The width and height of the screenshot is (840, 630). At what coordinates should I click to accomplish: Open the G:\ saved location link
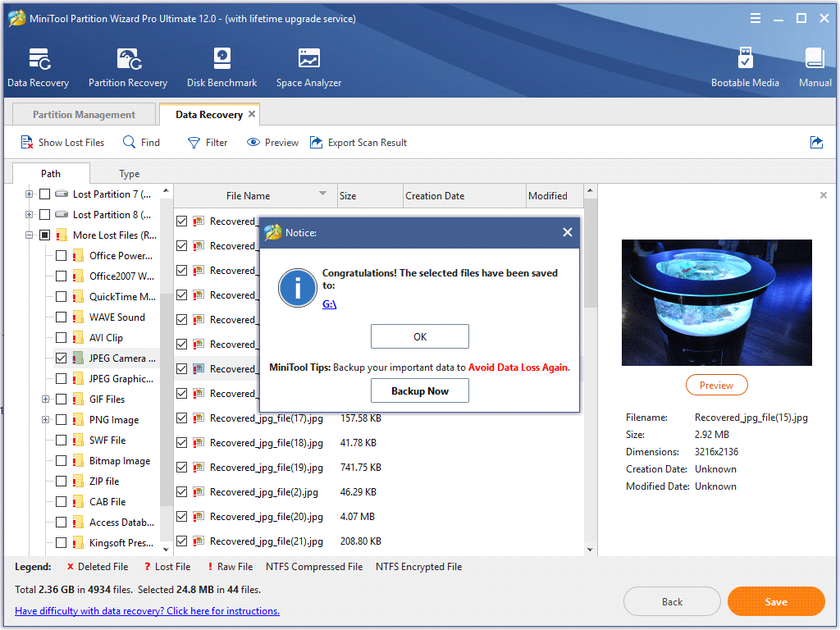(x=329, y=304)
